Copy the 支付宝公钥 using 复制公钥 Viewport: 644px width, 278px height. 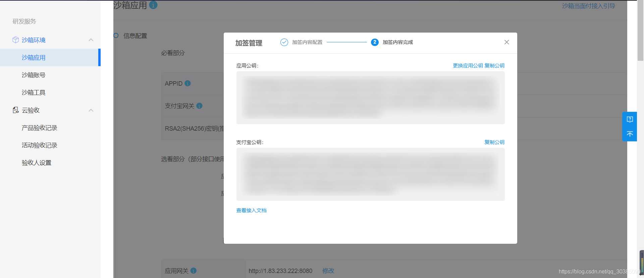click(x=494, y=142)
